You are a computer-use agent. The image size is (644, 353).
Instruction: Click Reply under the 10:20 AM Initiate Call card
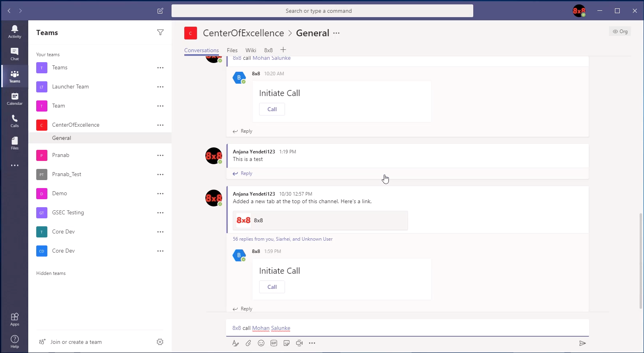[242, 131]
